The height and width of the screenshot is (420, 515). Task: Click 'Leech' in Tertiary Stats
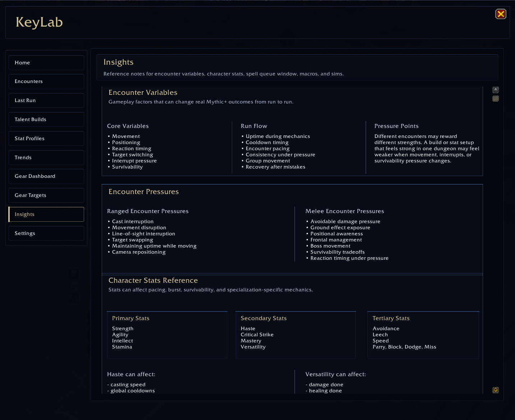pyautogui.click(x=380, y=334)
